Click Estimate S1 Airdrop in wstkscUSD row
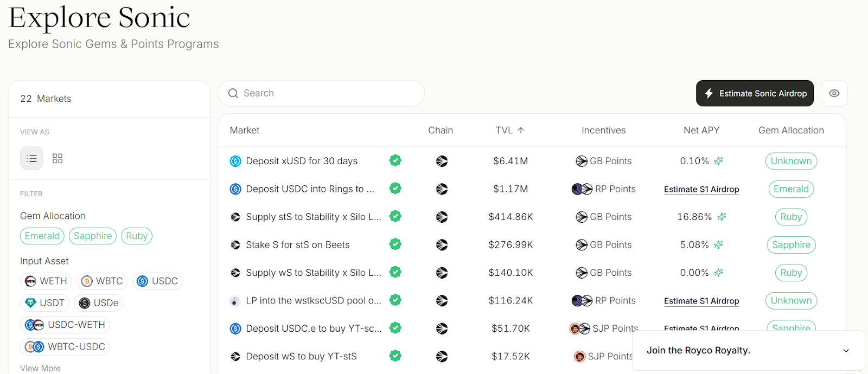This screenshot has width=868, height=374. pos(701,301)
